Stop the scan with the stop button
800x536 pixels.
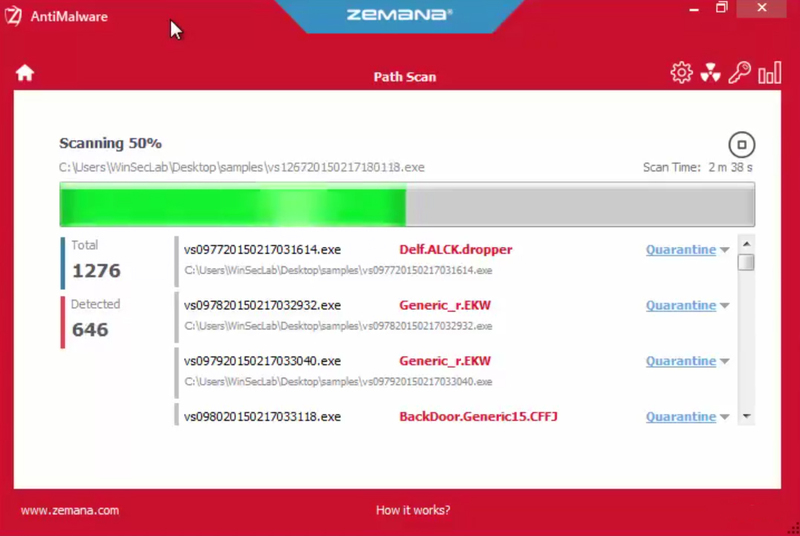pyautogui.click(x=741, y=145)
